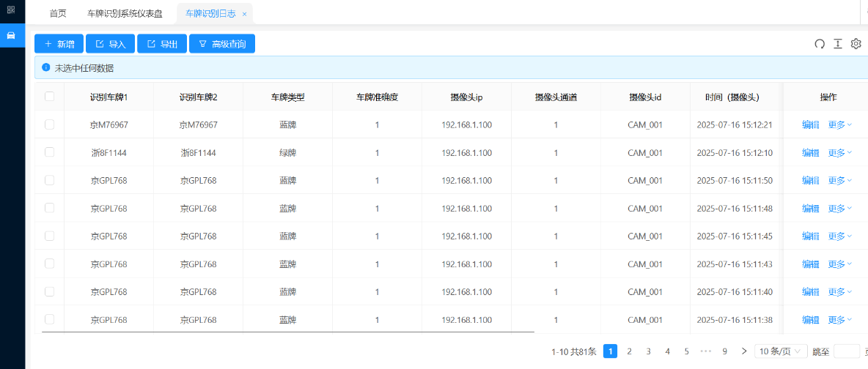Screen dimensions: 868x369
Task: Open the row density icon
Action: pyautogui.click(x=837, y=44)
